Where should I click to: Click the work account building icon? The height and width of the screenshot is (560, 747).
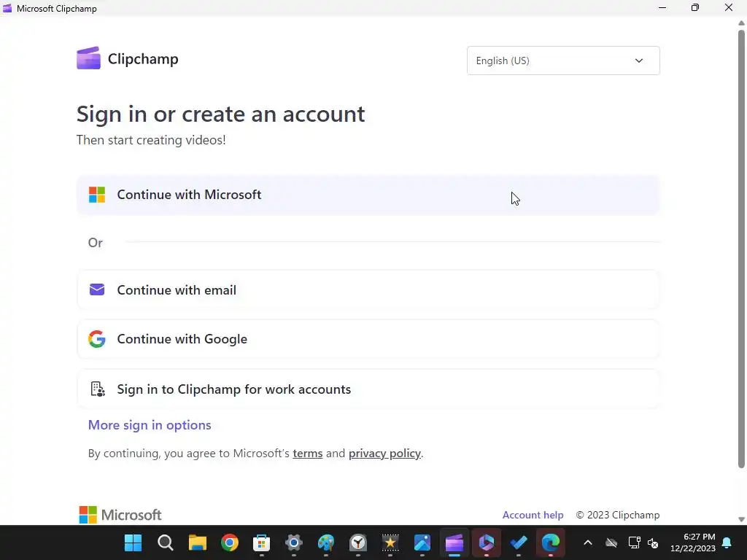pos(97,389)
